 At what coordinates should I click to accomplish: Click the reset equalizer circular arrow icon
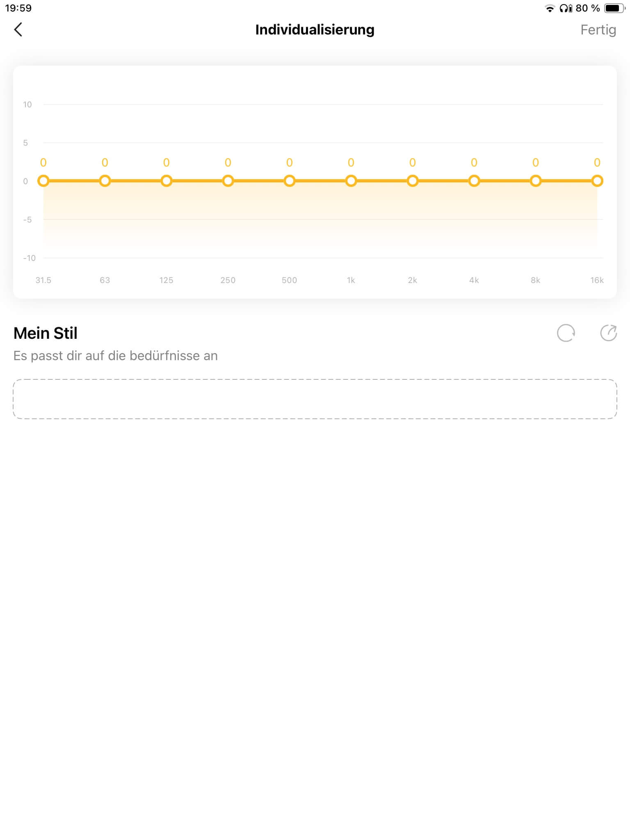(x=566, y=333)
